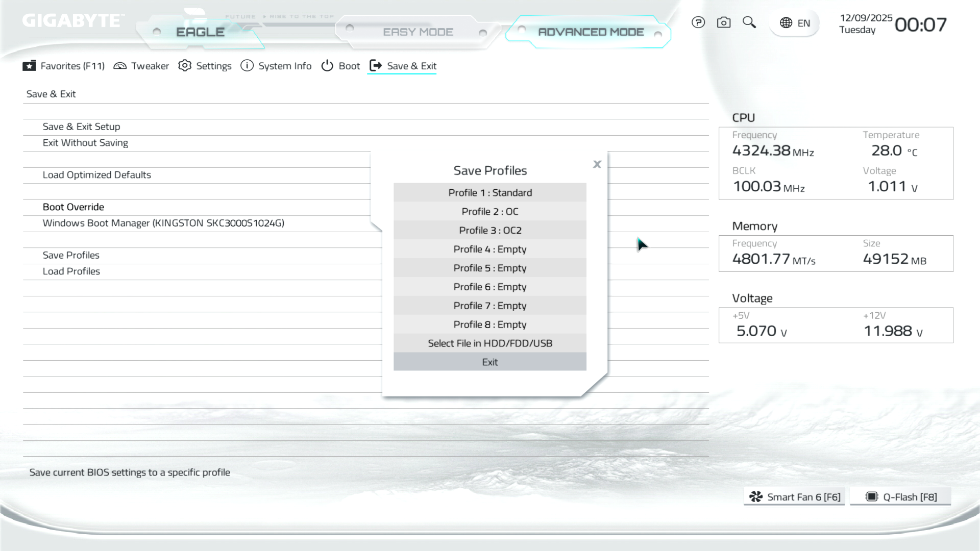Image resolution: width=980 pixels, height=551 pixels.
Task: Click Exit Without Saving option
Action: [x=85, y=143]
